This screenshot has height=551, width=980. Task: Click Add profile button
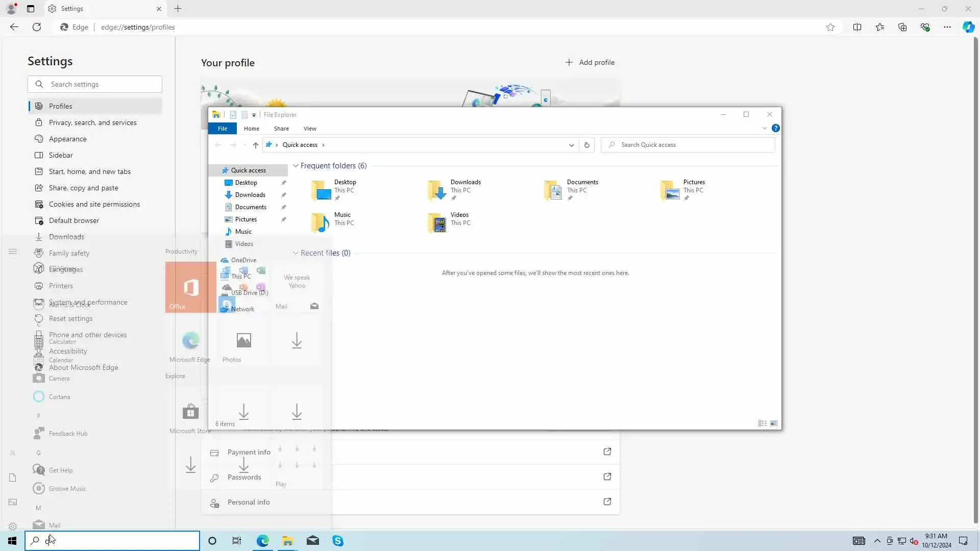coord(590,62)
